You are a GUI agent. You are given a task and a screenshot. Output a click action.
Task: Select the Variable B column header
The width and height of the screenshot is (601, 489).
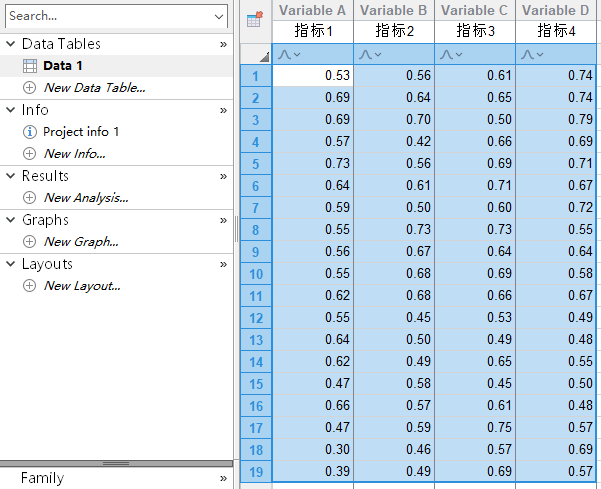point(394,11)
